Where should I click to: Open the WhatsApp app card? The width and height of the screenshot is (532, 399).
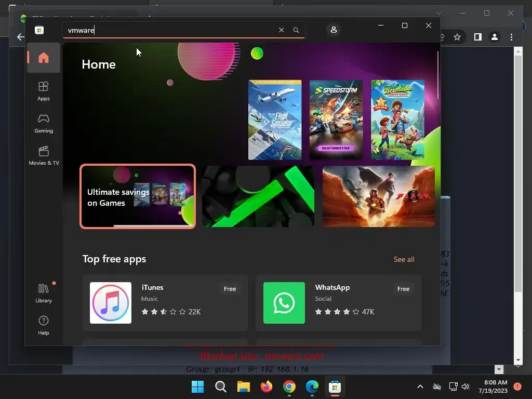[x=338, y=303]
